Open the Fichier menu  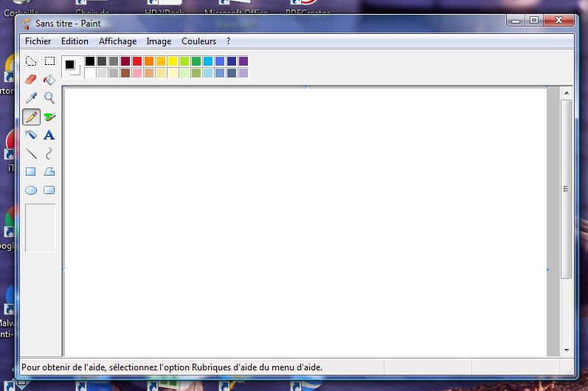click(38, 42)
